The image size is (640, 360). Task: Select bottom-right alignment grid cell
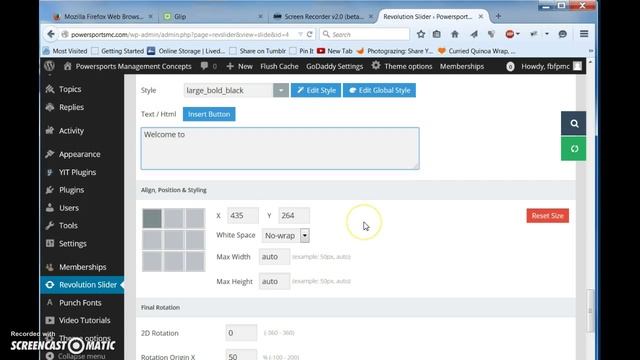click(x=195, y=261)
